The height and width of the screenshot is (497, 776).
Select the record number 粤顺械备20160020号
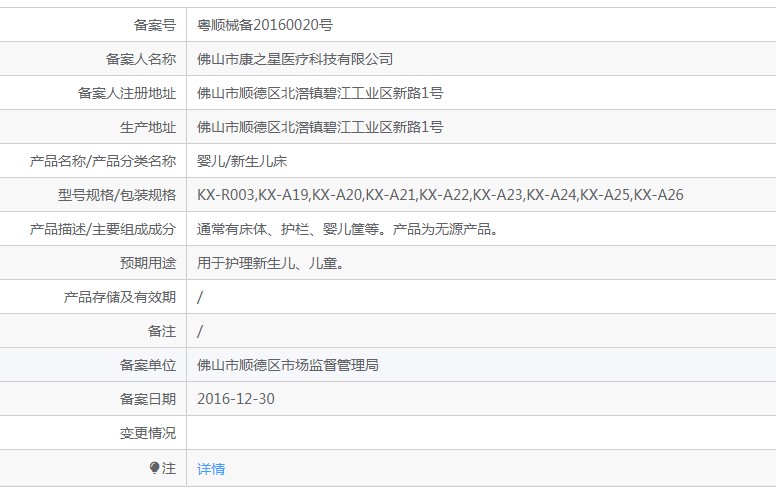point(265,25)
